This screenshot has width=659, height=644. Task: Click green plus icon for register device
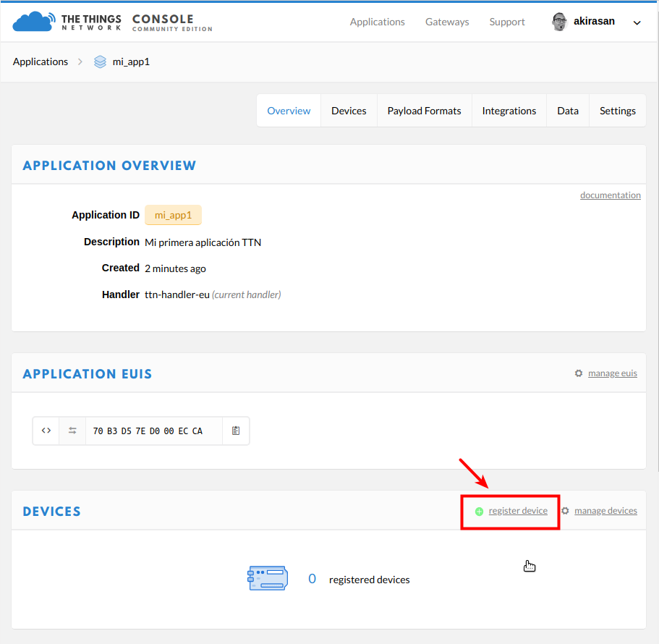coord(479,511)
